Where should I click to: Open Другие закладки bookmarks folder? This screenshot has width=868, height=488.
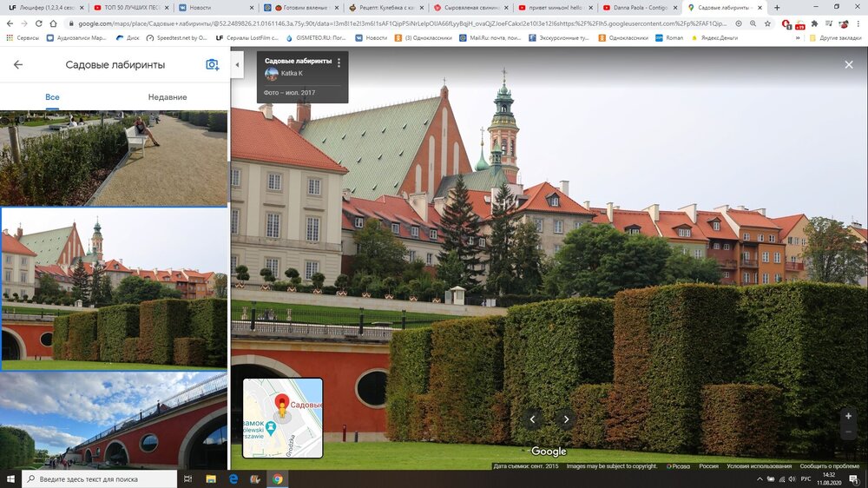(x=835, y=38)
